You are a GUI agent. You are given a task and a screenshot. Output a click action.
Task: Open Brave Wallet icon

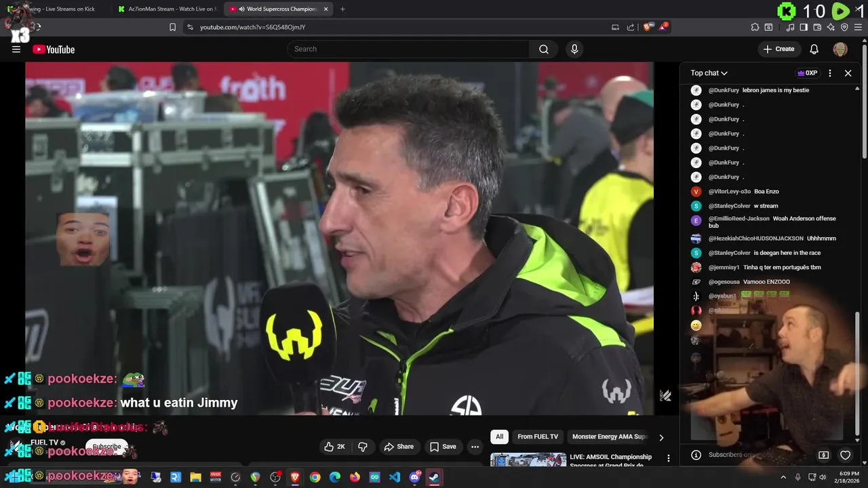point(817,27)
